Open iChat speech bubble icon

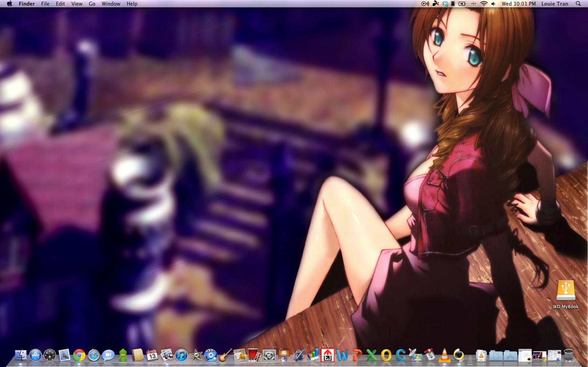108,355
